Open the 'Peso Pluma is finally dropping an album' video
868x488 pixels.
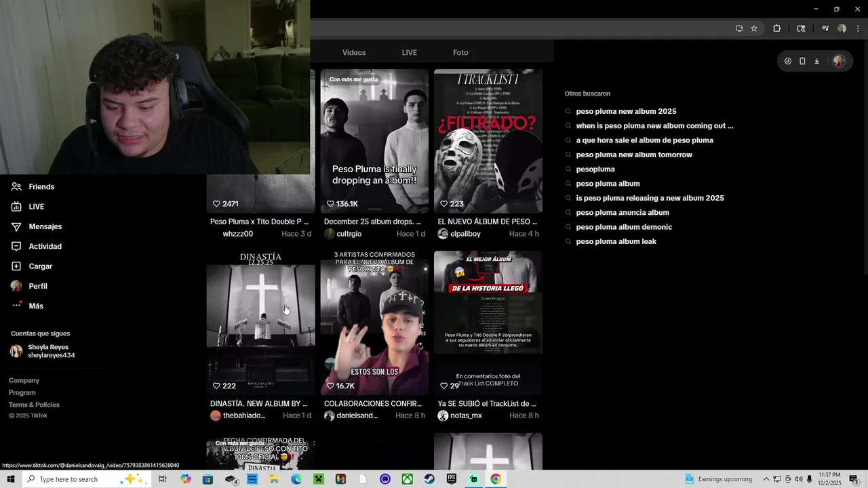pyautogui.click(x=374, y=141)
